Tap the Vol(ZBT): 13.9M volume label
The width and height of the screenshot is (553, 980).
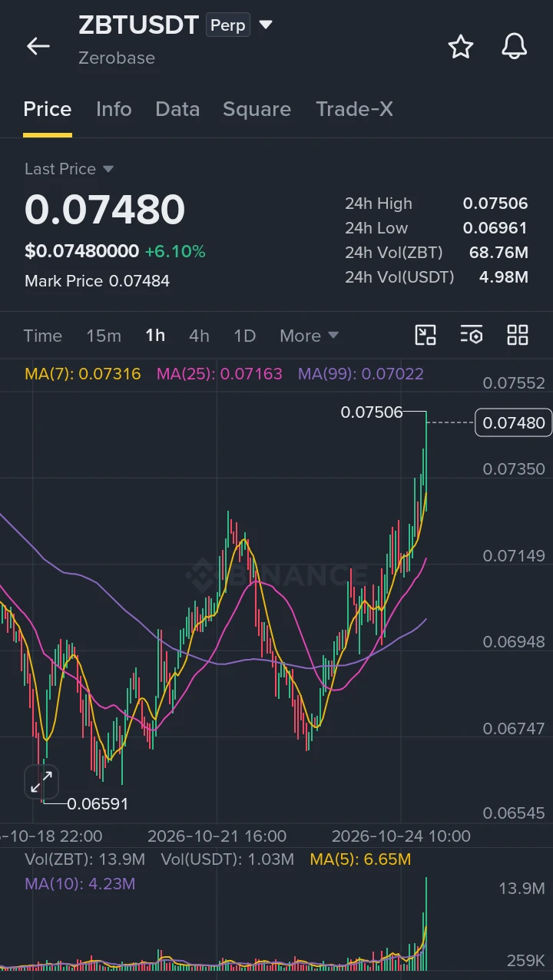pos(85,859)
